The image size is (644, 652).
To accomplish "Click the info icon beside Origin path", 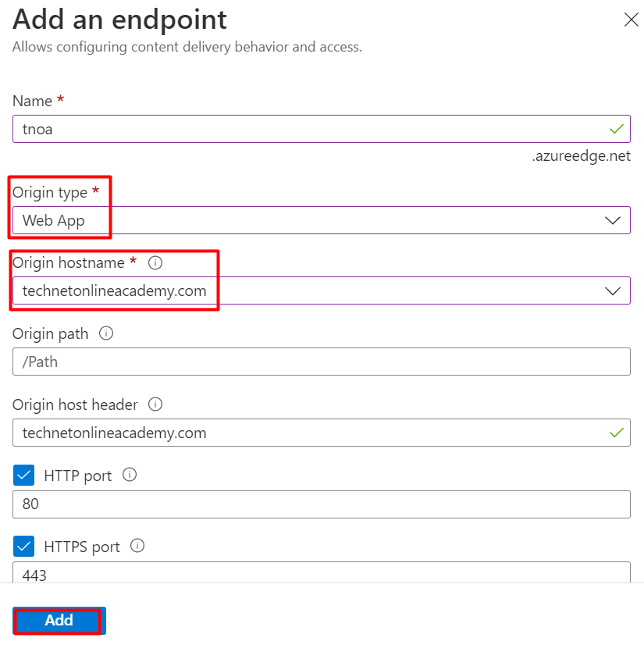I will point(106,333).
